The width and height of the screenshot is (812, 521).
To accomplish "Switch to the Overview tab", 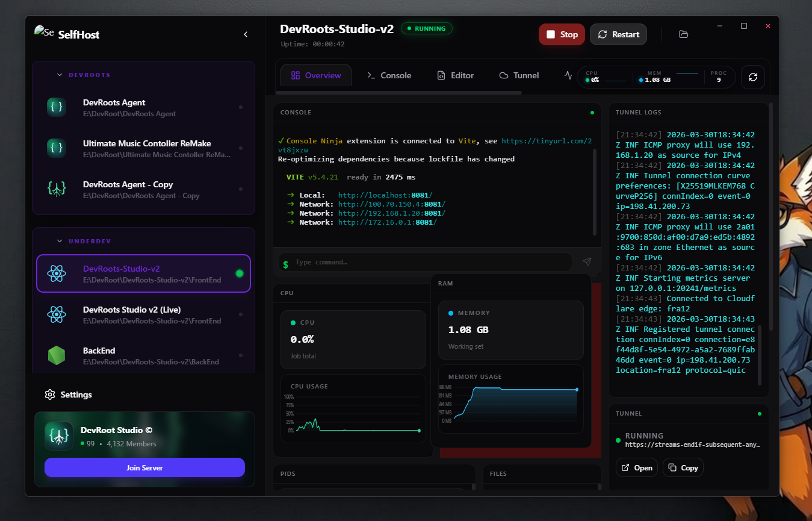I will click(316, 75).
